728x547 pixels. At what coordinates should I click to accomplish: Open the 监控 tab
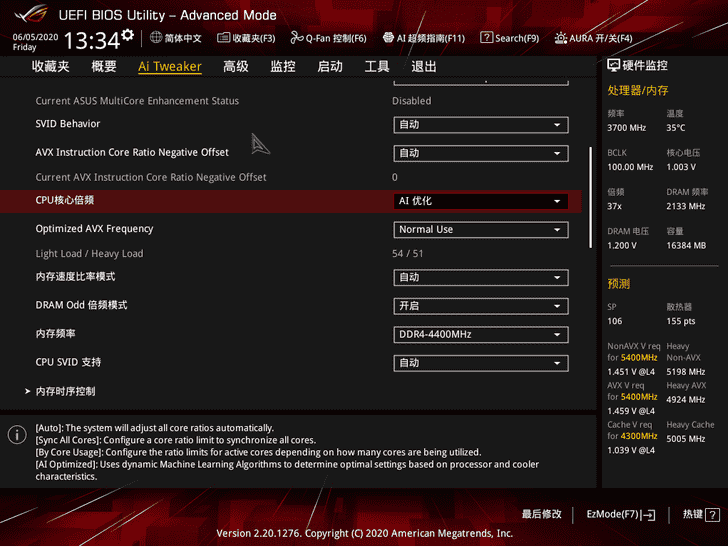283,66
